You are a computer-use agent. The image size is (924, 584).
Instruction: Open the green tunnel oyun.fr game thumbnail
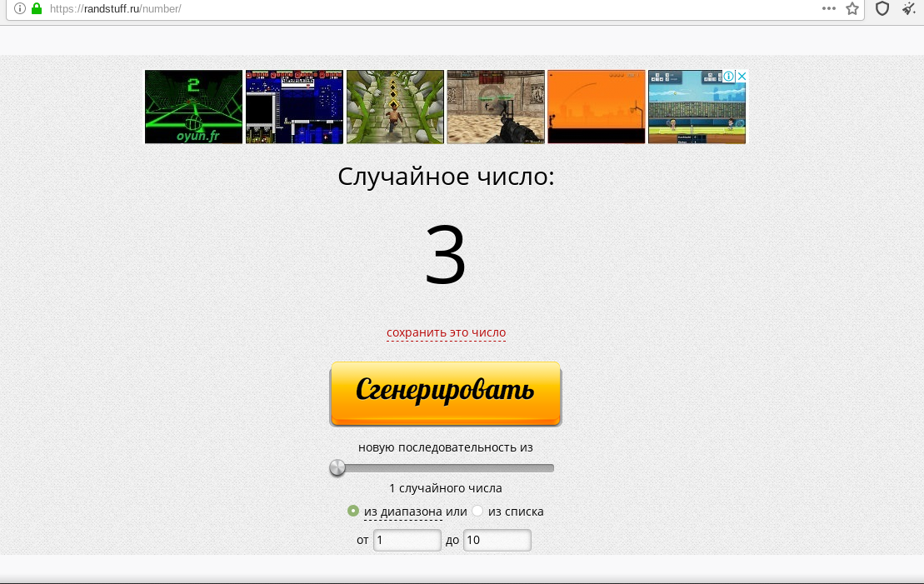pyautogui.click(x=193, y=107)
